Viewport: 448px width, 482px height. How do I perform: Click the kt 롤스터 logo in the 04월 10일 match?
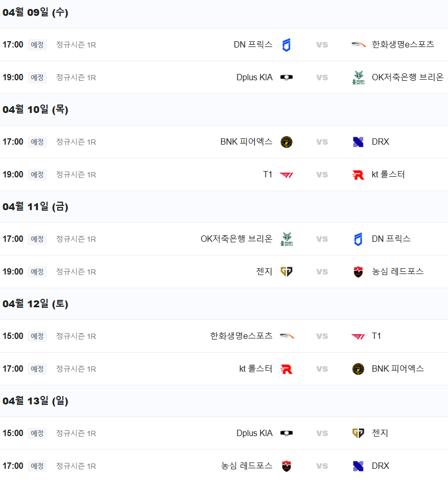click(358, 175)
